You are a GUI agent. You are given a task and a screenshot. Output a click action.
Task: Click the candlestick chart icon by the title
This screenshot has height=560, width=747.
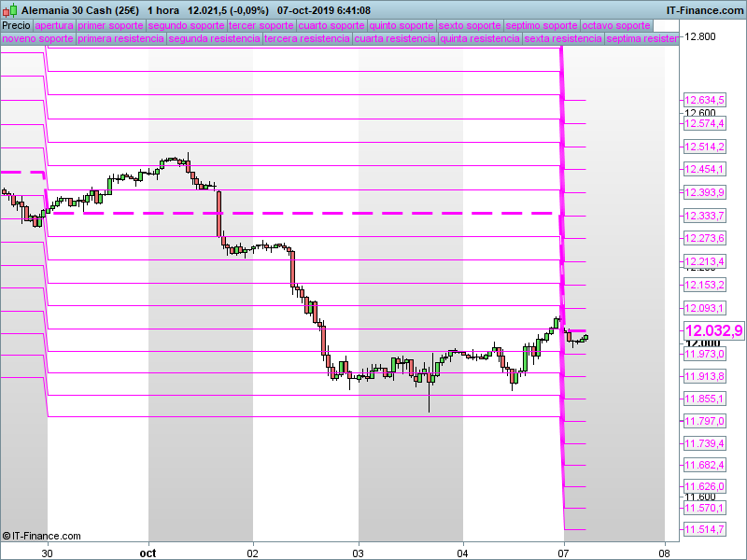point(10,10)
